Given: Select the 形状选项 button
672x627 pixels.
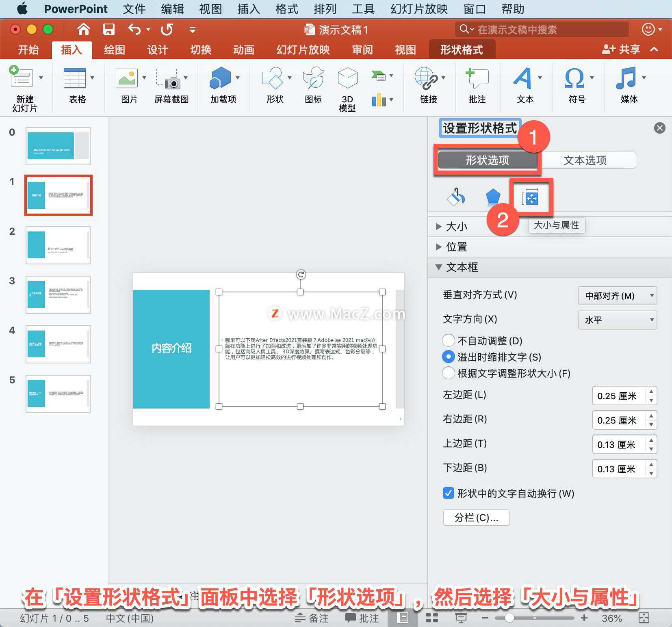Looking at the screenshot, I should click(487, 160).
